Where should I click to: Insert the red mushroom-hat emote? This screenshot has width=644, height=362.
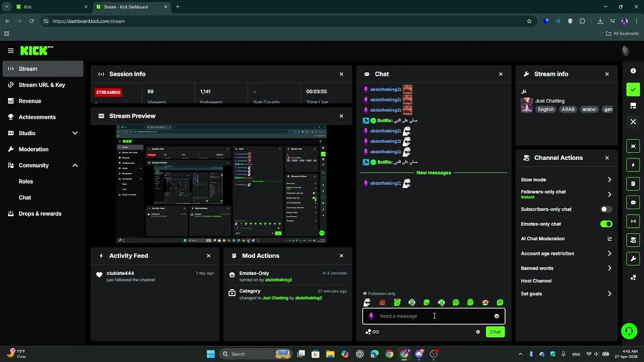tap(485, 302)
